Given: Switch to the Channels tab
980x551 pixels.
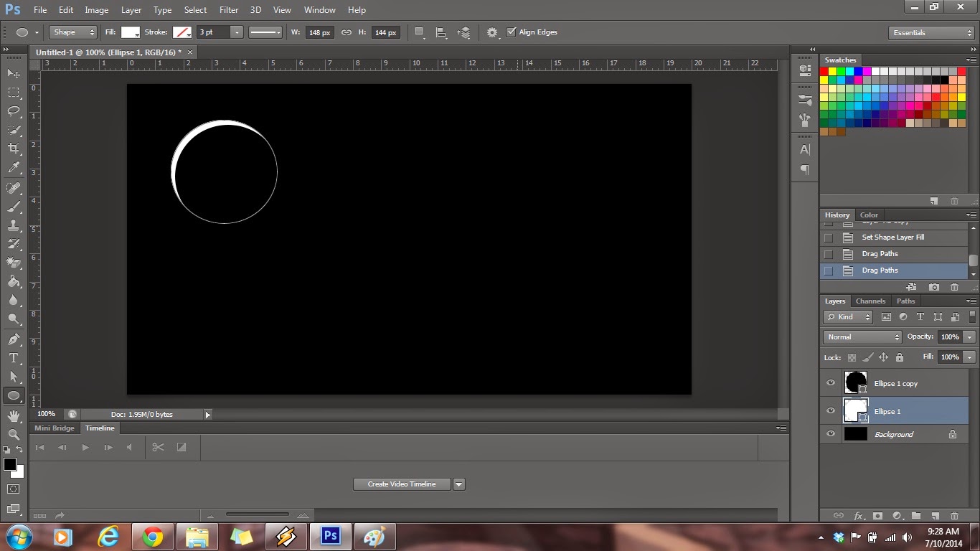Looking at the screenshot, I should click(870, 301).
